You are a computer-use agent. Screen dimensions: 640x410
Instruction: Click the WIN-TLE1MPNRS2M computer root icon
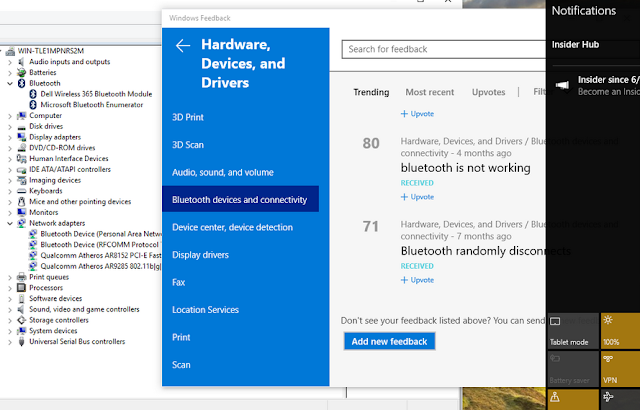tap(11, 51)
